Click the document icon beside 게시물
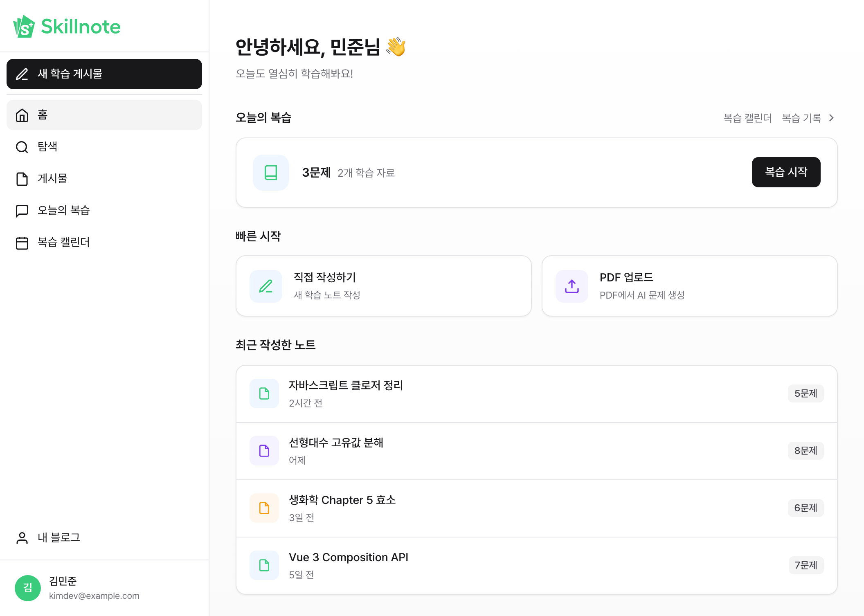The image size is (864, 616). click(22, 179)
